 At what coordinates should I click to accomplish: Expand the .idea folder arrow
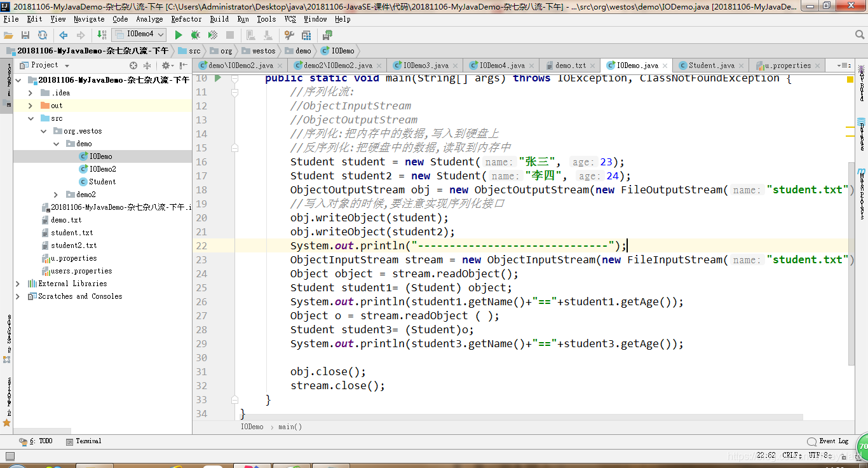pyautogui.click(x=31, y=93)
